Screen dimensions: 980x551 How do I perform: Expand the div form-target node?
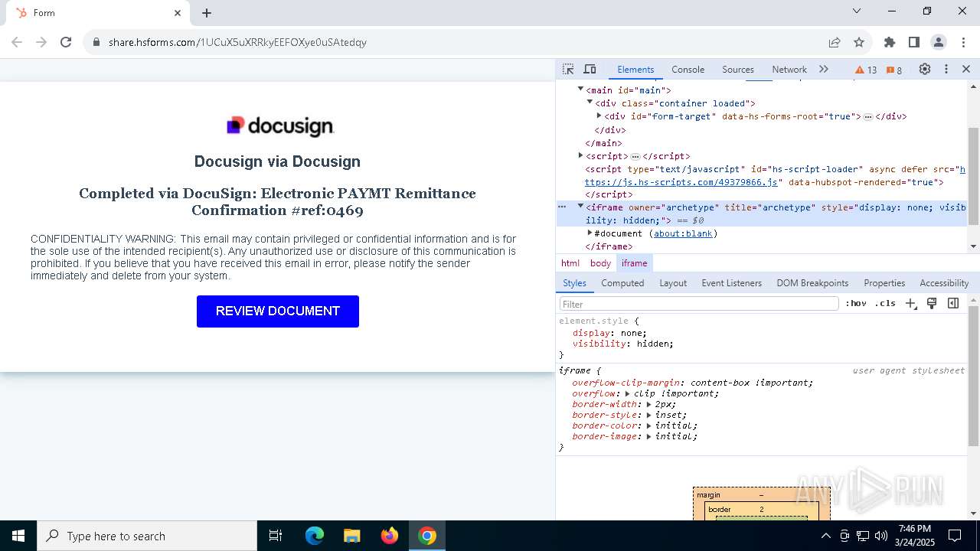(x=599, y=116)
